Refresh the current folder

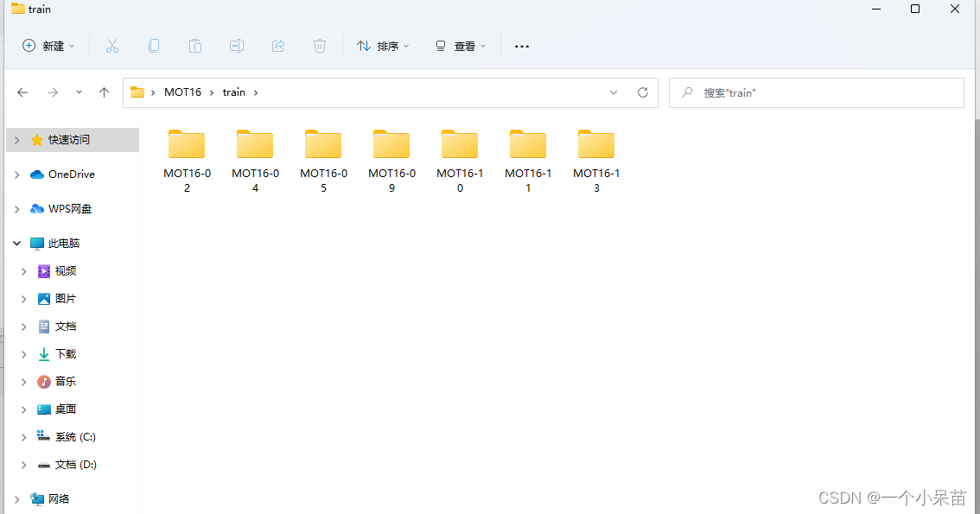642,92
